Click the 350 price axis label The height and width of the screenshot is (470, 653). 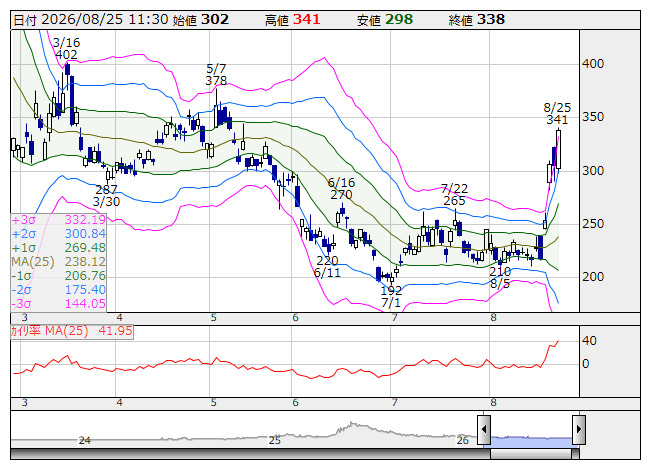point(593,117)
